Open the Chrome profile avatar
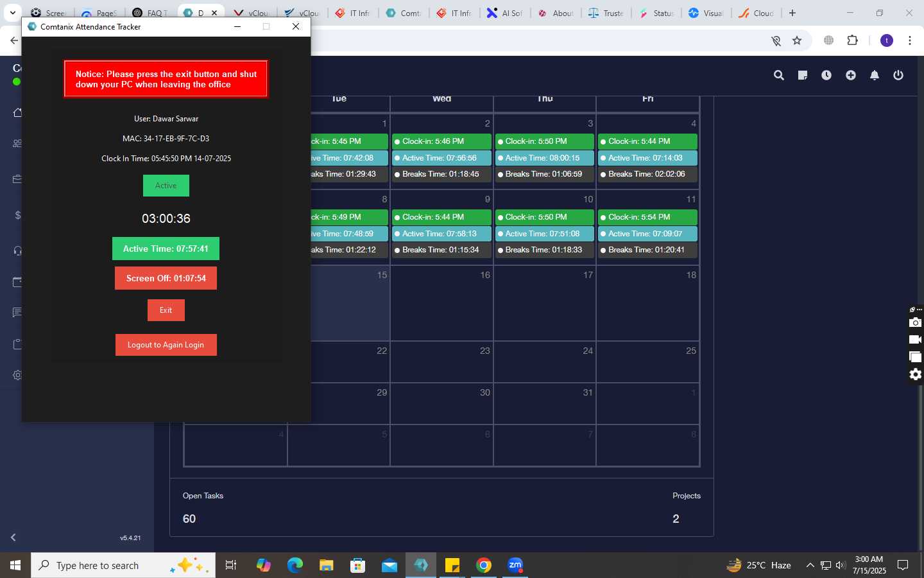 (887, 40)
